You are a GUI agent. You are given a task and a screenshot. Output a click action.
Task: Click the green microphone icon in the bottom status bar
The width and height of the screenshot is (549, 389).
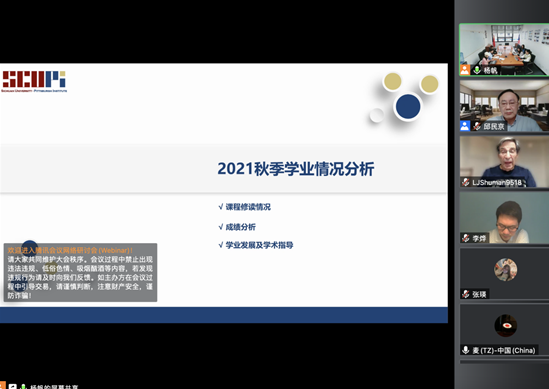pos(23,387)
